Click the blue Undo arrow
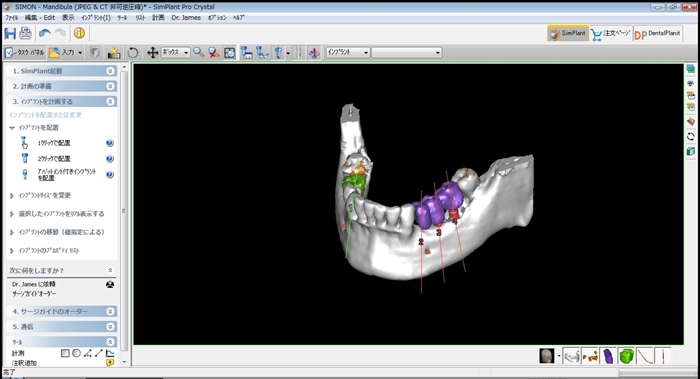The width and height of the screenshot is (700, 379). pyautogui.click(x=44, y=33)
